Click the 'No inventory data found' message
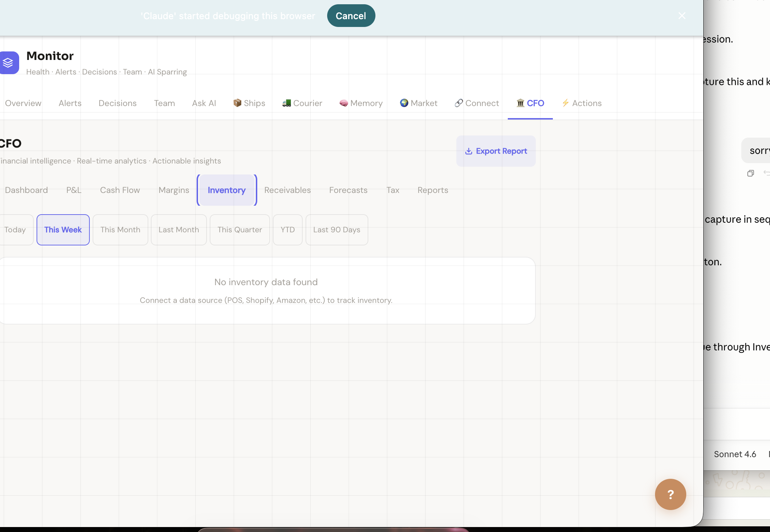This screenshot has height=532, width=770. click(x=266, y=282)
